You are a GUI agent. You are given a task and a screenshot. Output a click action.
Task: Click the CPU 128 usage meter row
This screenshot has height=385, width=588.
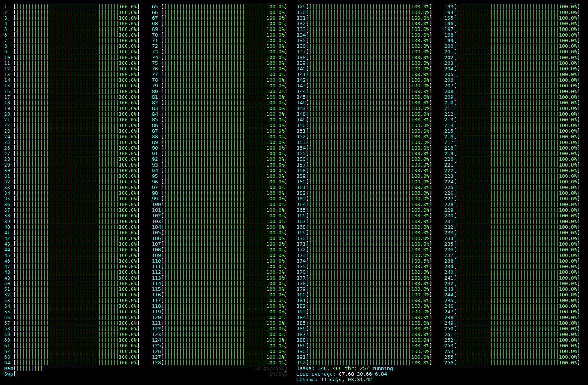tap(219, 363)
